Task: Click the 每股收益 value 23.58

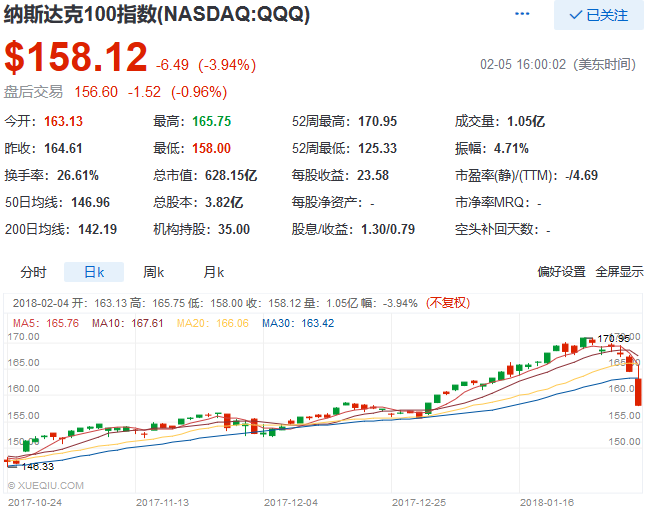Action: pyautogui.click(x=373, y=175)
